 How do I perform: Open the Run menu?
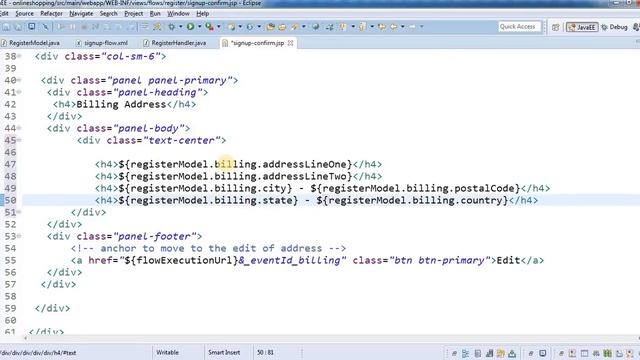pos(155,13)
